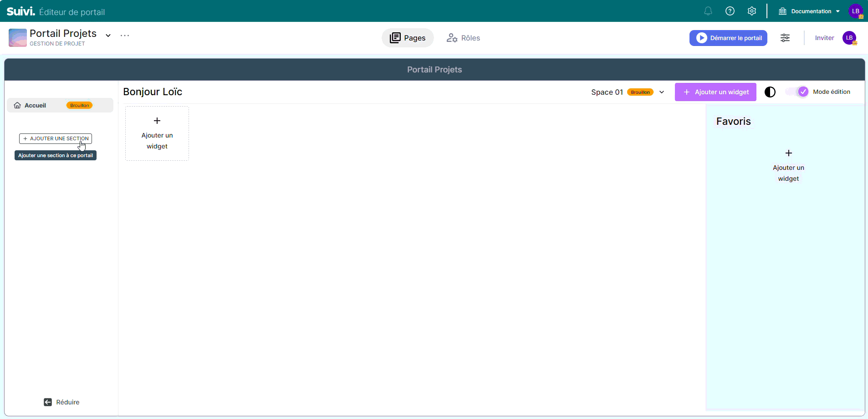
Task: Click the portal settings sliders icon
Action: [785, 38]
